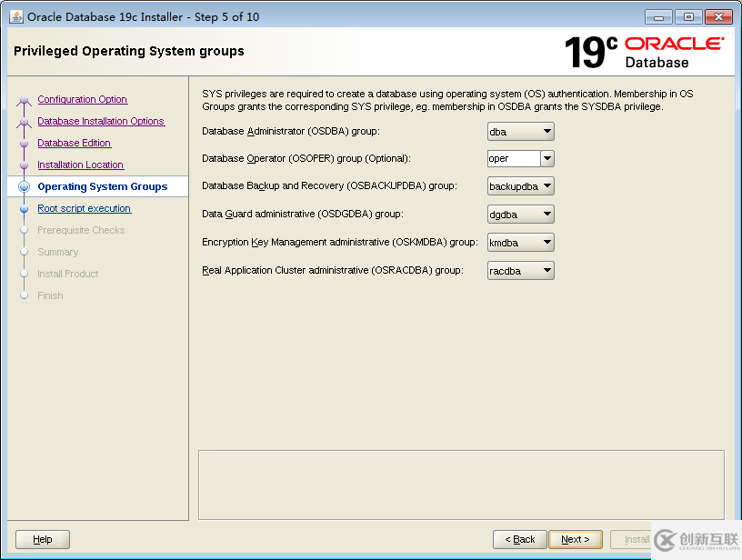Click the Root script execution step bullet
Viewport: 742px width, 560px height.
point(25,208)
